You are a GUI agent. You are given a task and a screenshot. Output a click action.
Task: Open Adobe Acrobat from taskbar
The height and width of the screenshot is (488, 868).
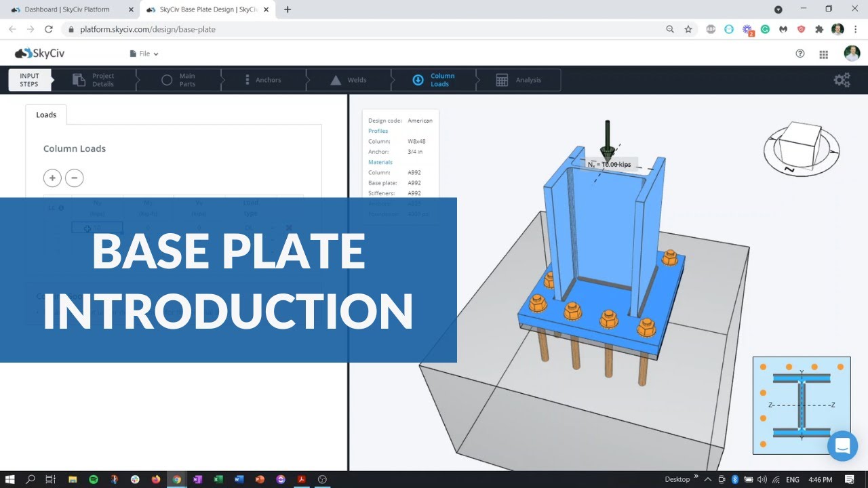pos(302,479)
